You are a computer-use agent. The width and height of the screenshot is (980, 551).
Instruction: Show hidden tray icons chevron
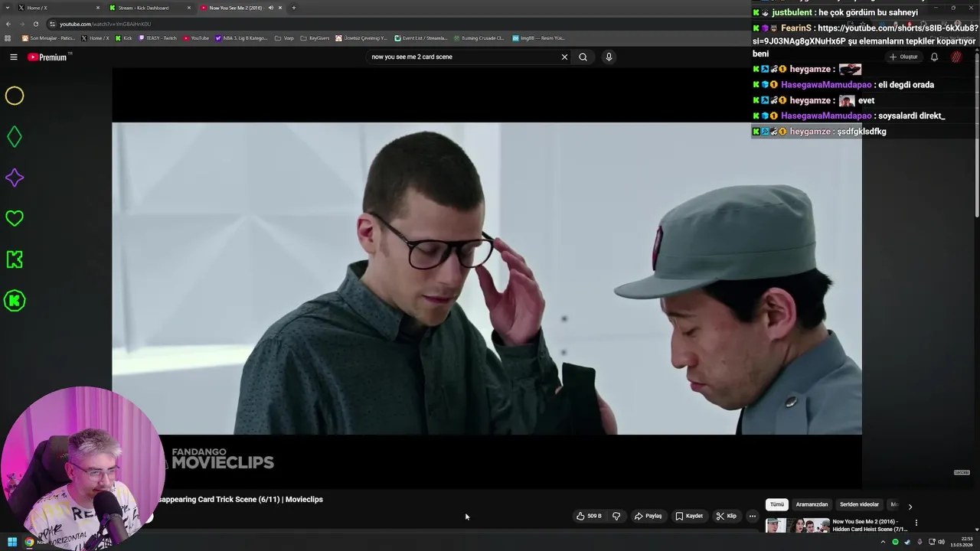(883, 542)
